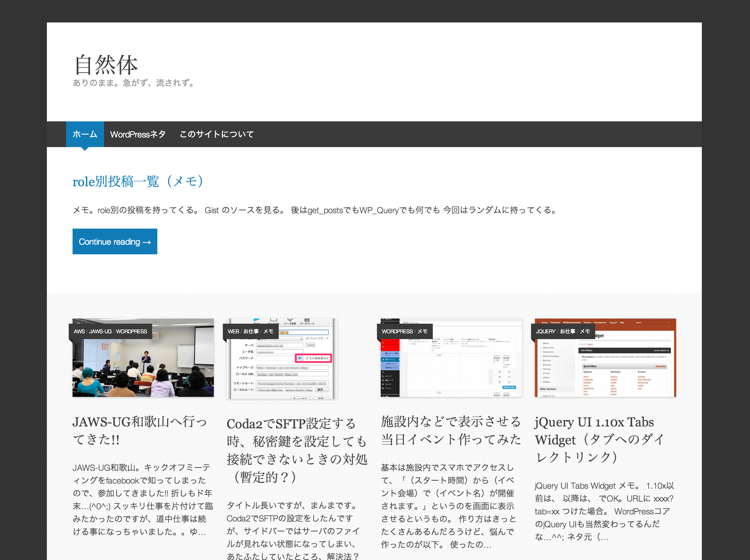Select the メディア icon in the WordPress sidebar
The height and width of the screenshot is (560, 750).
pyautogui.click(x=383, y=377)
